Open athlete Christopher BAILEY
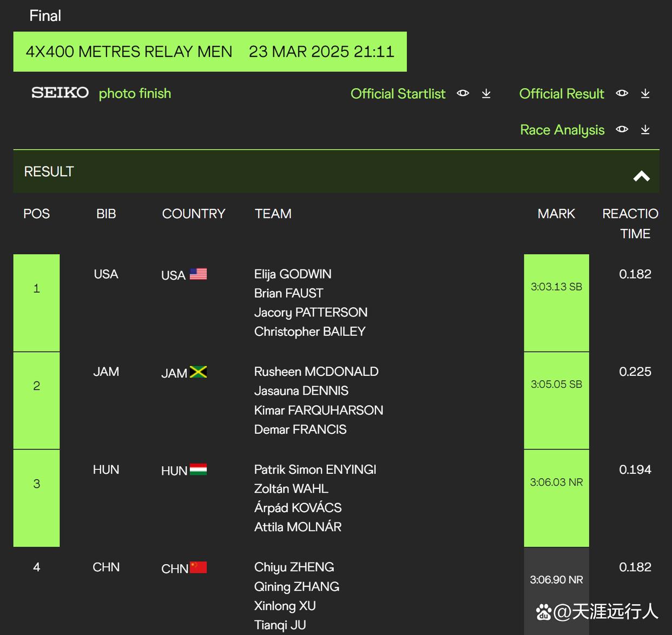The height and width of the screenshot is (635, 672). (x=309, y=332)
